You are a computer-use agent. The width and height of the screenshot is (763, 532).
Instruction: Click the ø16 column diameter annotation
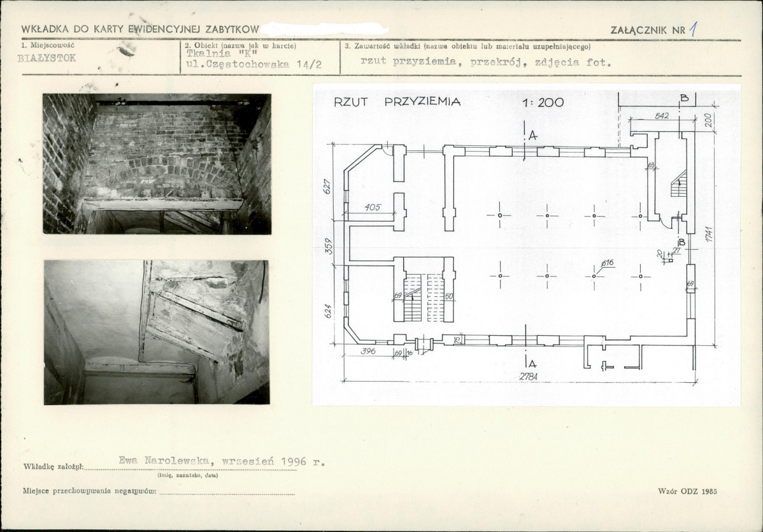tap(606, 262)
